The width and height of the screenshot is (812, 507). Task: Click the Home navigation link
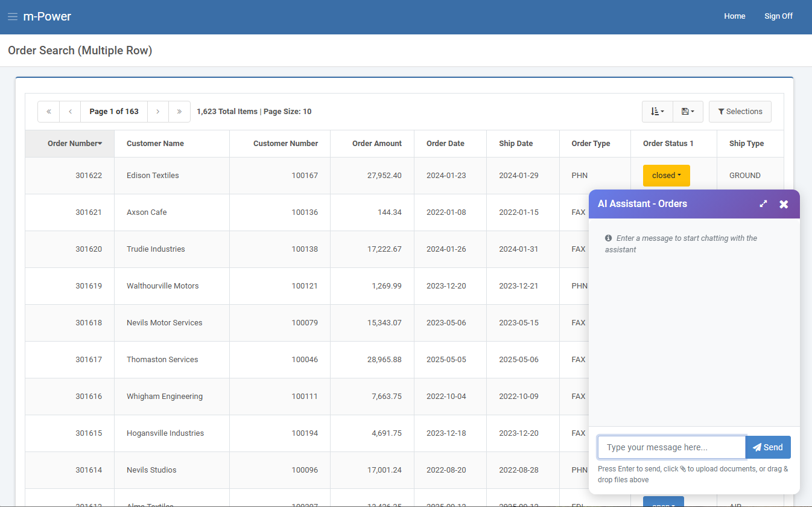[734, 16]
